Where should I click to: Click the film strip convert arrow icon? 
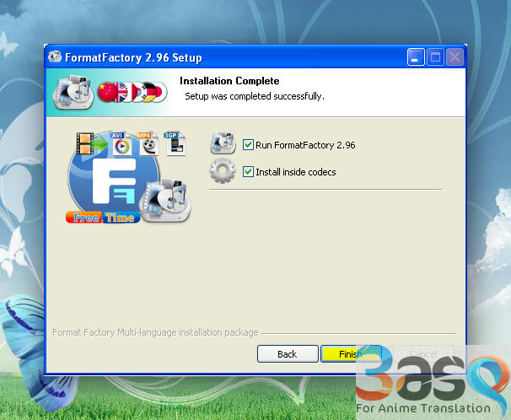[x=92, y=143]
